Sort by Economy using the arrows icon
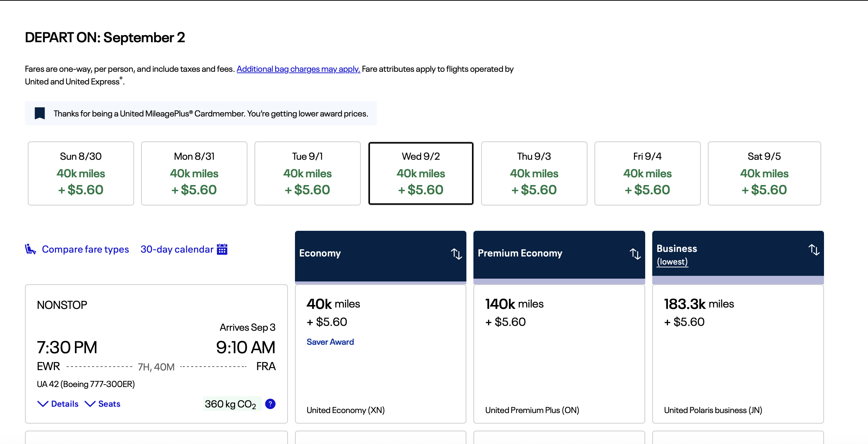 tap(456, 254)
